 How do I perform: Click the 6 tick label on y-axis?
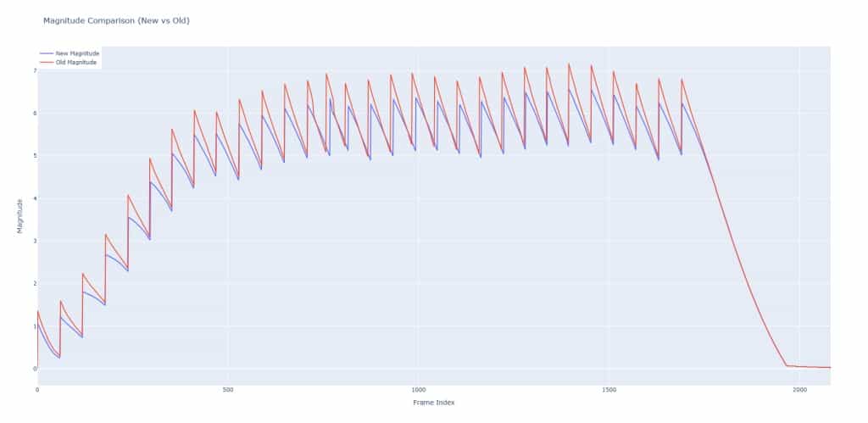pyautogui.click(x=33, y=113)
